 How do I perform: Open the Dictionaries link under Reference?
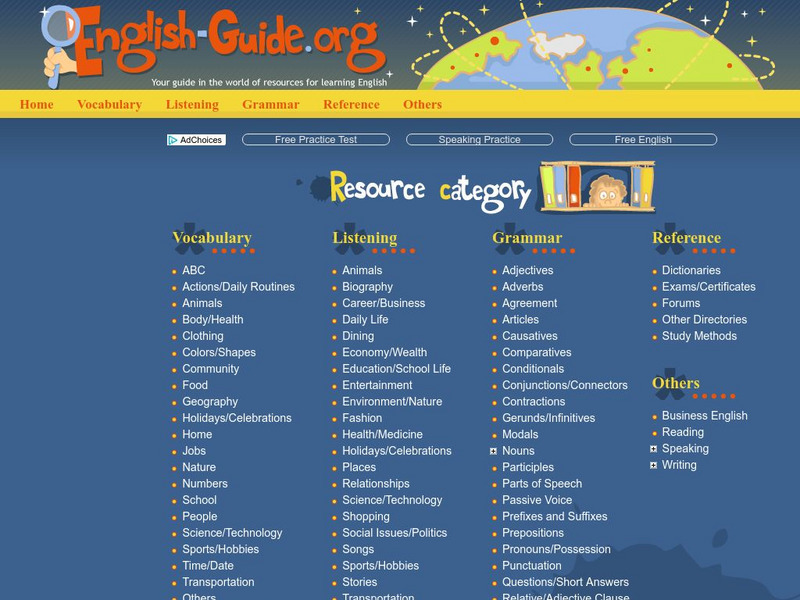692,270
